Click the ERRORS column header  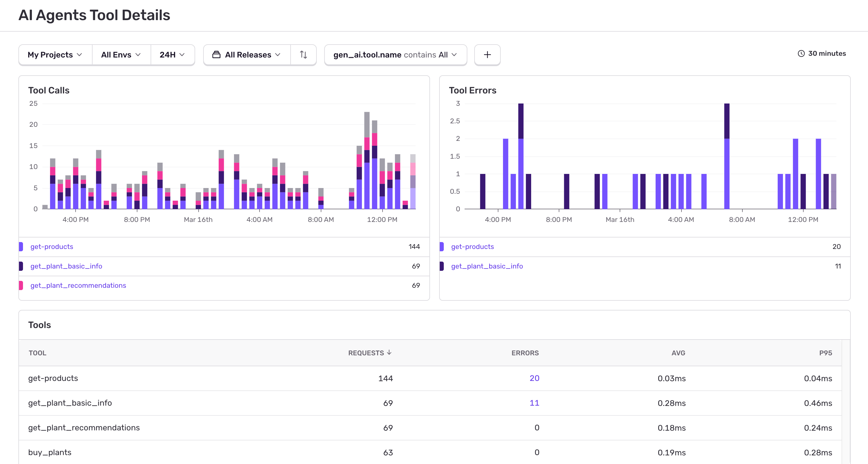click(525, 353)
